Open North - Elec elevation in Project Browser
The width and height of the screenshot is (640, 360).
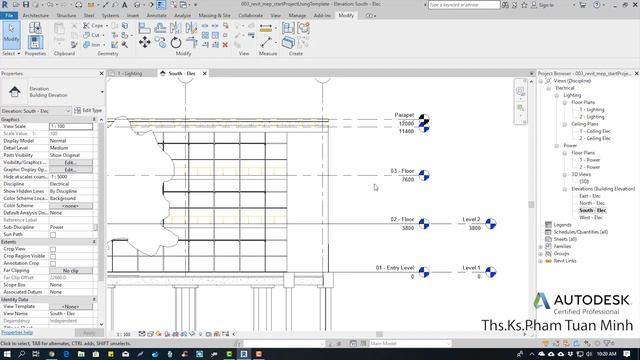click(x=592, y=203)
